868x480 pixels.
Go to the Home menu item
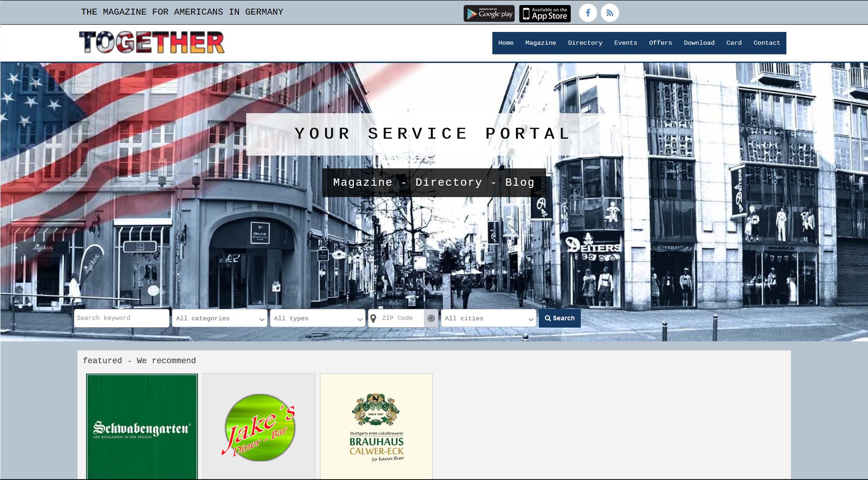(x=506, y=43)
